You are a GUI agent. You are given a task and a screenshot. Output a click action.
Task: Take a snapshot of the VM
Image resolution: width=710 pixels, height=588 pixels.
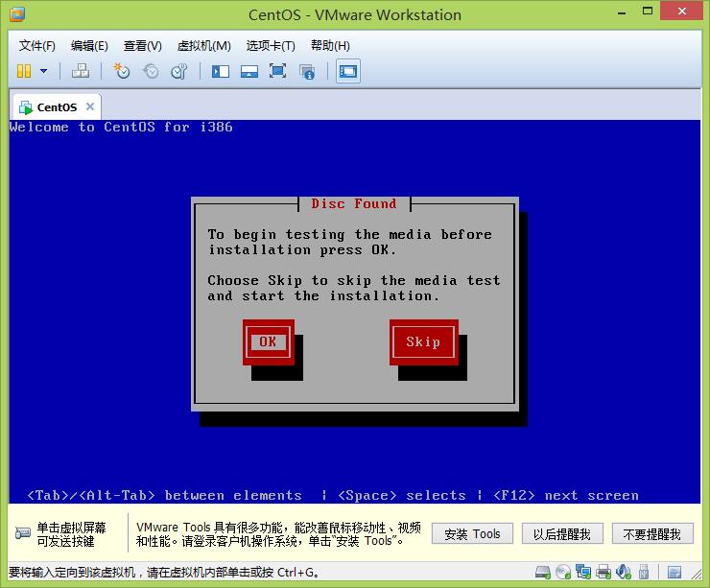pos(122,71)
